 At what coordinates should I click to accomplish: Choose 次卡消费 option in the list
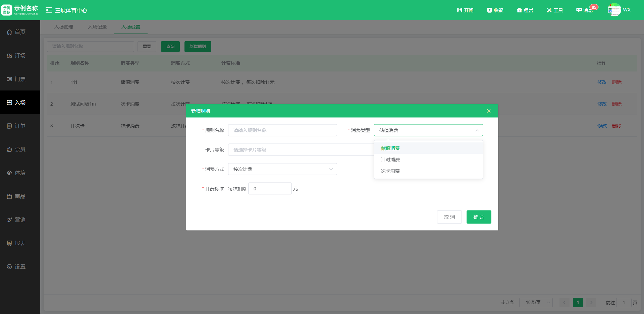tap(390, 171)
